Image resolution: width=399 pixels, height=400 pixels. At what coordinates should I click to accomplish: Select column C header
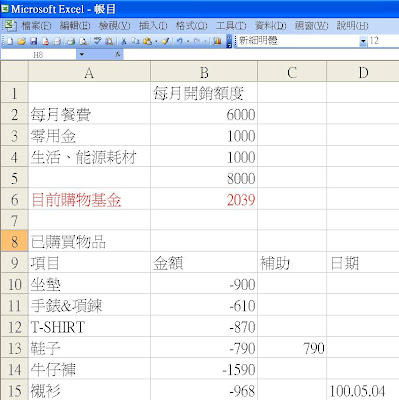pyautogui.click(x=292, y=72)
